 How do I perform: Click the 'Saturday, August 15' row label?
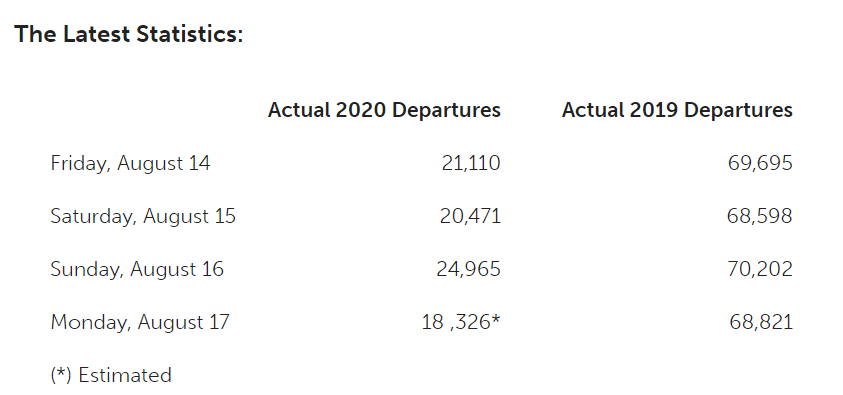coord(143,217)
